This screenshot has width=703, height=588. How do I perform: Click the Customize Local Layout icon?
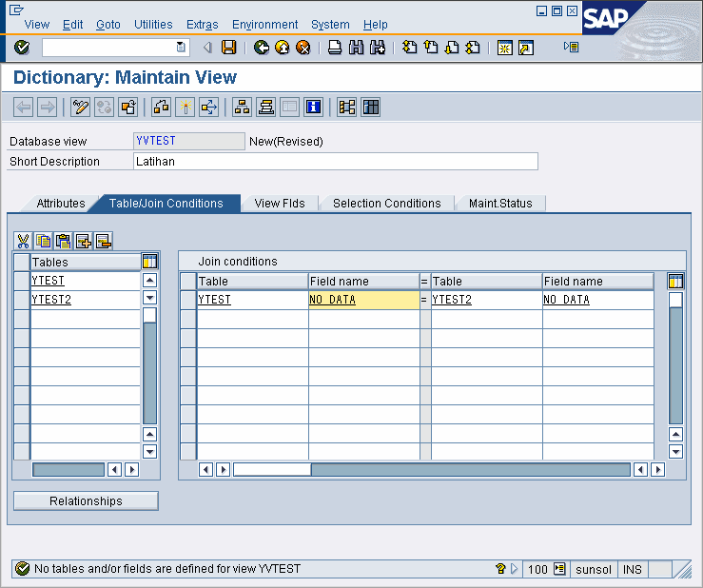click(x=571, y=47)
